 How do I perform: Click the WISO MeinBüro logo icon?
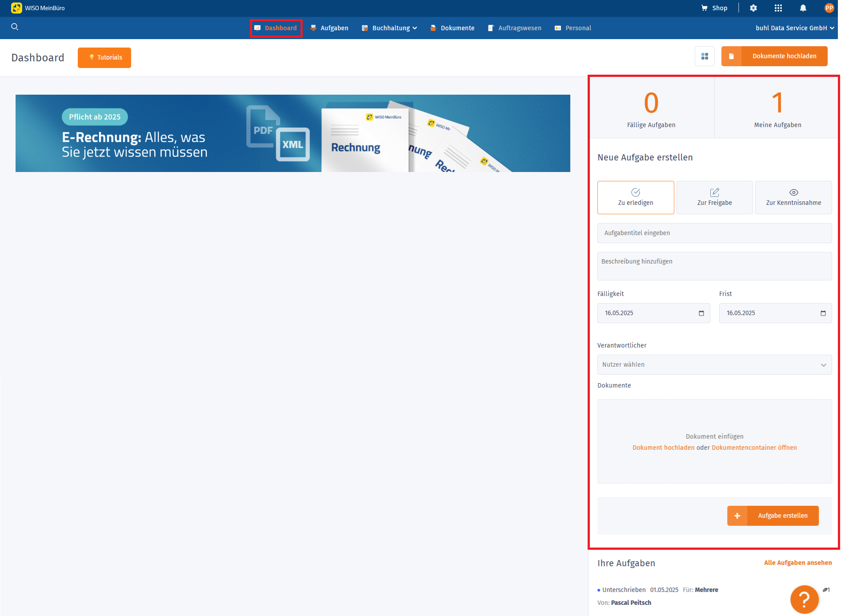click(16, 8)
